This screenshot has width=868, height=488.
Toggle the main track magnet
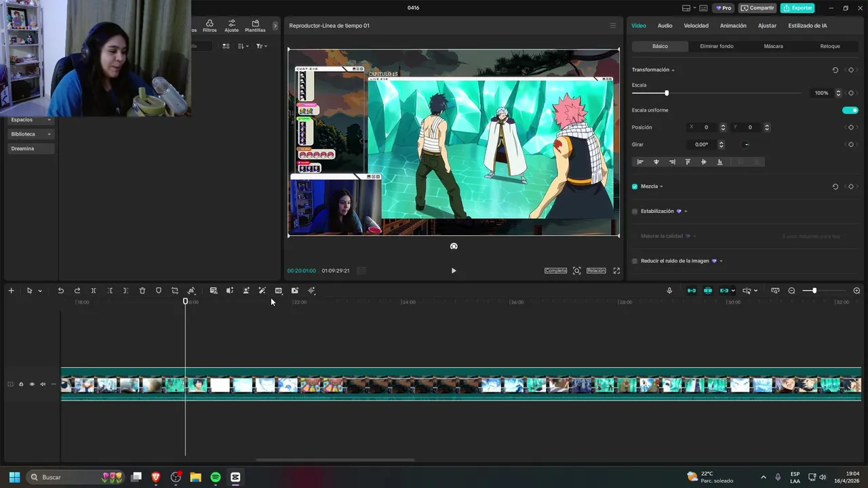pos(692,291)
